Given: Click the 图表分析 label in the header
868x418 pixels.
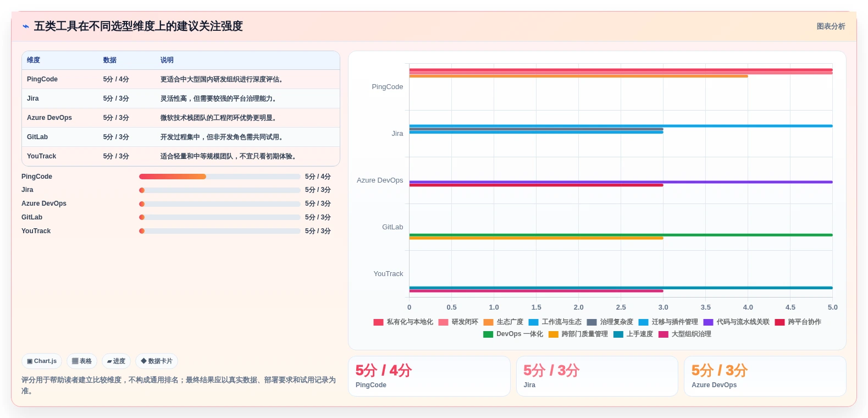Looking at the screenshot, I should [x=831, y=26].
